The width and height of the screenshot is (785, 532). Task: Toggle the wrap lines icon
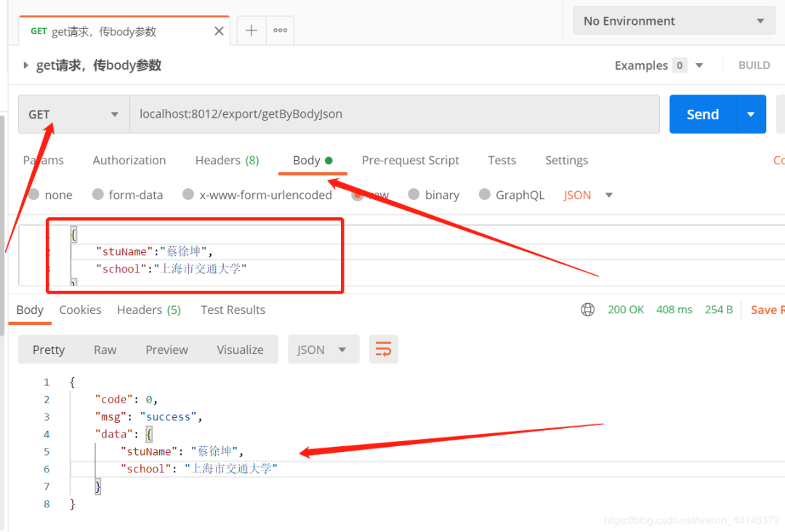[384, 350]
